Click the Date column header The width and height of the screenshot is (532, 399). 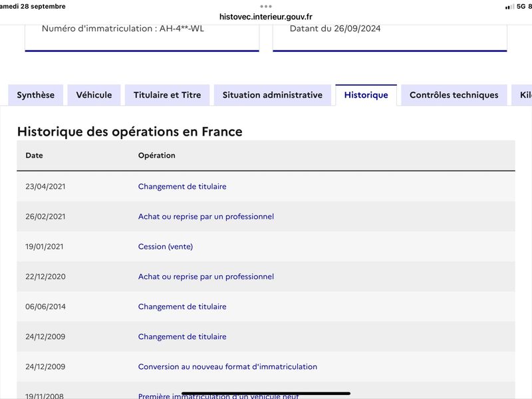pos(35,156)
